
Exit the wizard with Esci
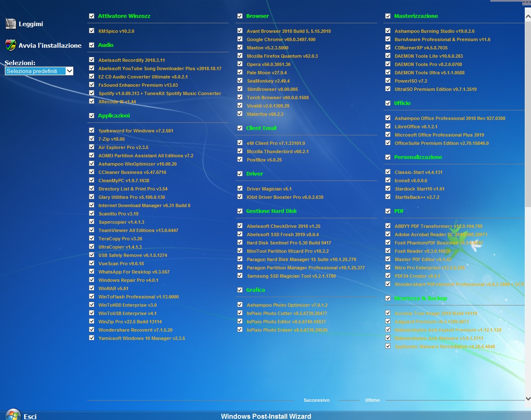(30, 416)
